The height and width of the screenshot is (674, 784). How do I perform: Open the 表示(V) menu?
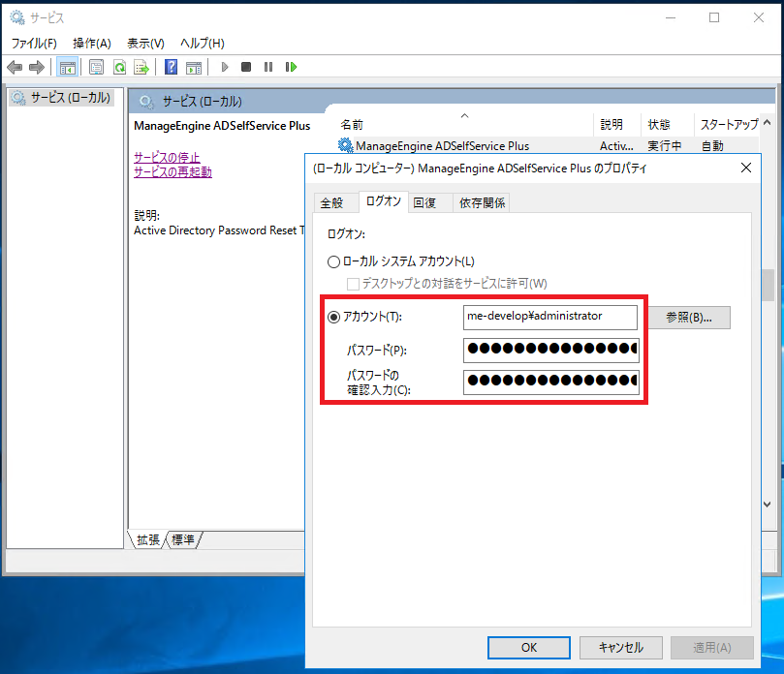(145, 44)
